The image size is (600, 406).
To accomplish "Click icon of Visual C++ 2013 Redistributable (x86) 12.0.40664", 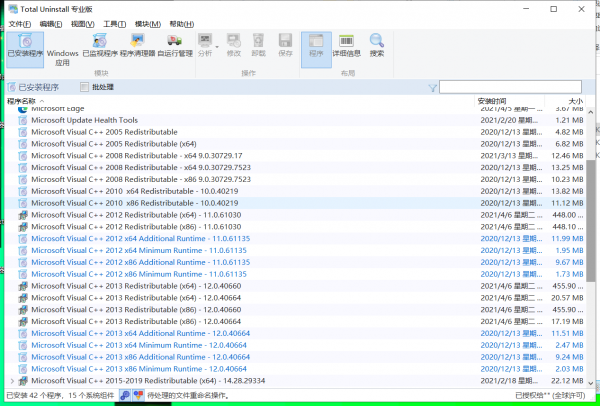I will click(23, 321).
